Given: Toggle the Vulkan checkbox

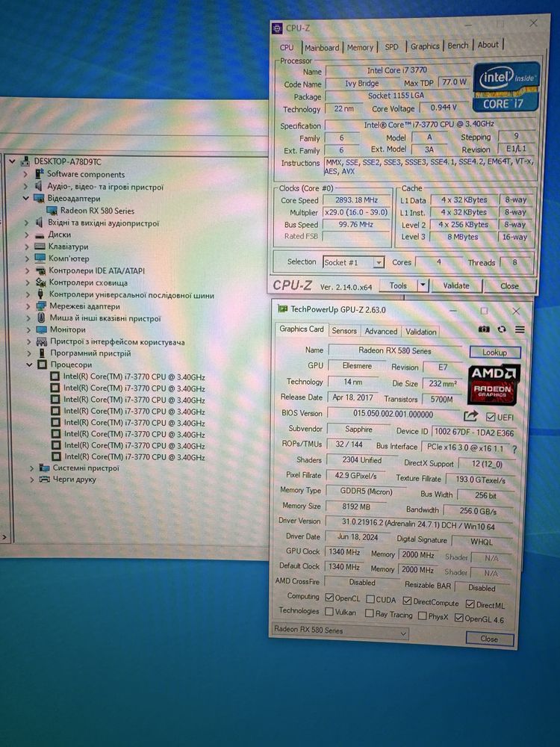Looking at the screenshot, I should 329,611.
